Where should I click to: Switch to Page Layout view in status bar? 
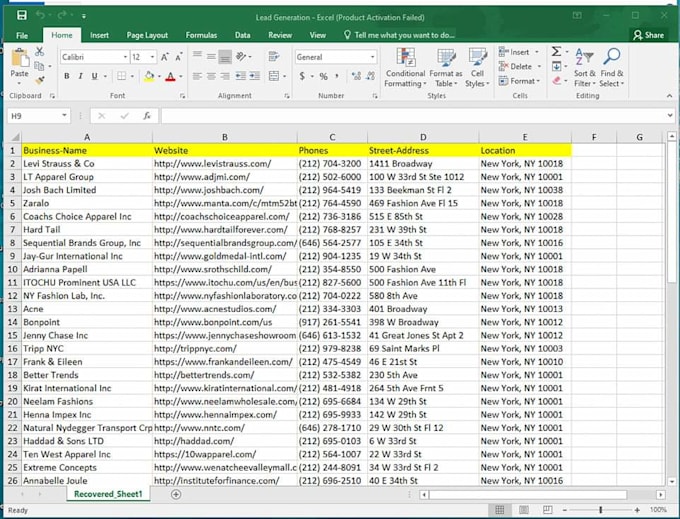point(524,510)
